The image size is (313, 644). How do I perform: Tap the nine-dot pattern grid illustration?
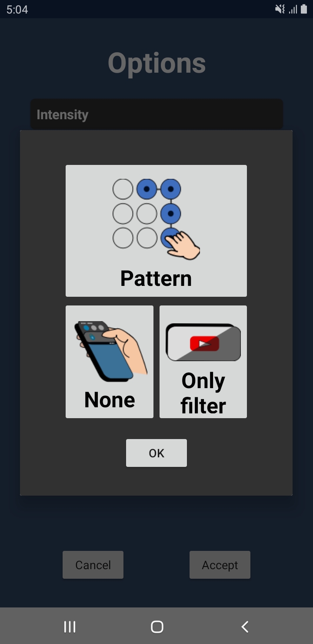pos(147,214)
